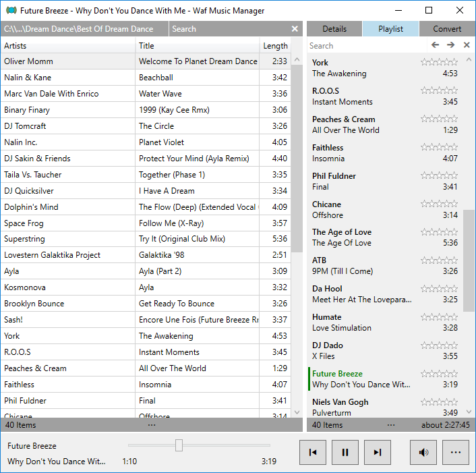
Task: Switch to the Details tab
Action: [334, 29]
